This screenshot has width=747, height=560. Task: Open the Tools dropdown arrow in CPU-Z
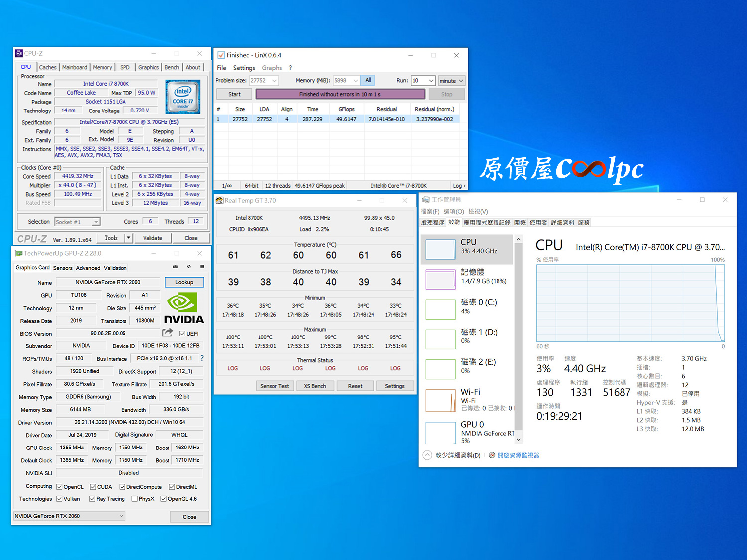(128, 238)
